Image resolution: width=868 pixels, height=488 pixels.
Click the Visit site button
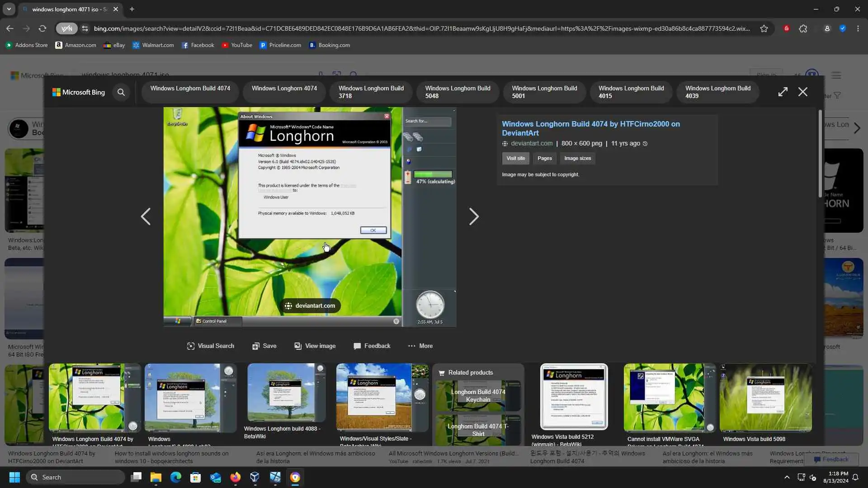pos(515,158)
